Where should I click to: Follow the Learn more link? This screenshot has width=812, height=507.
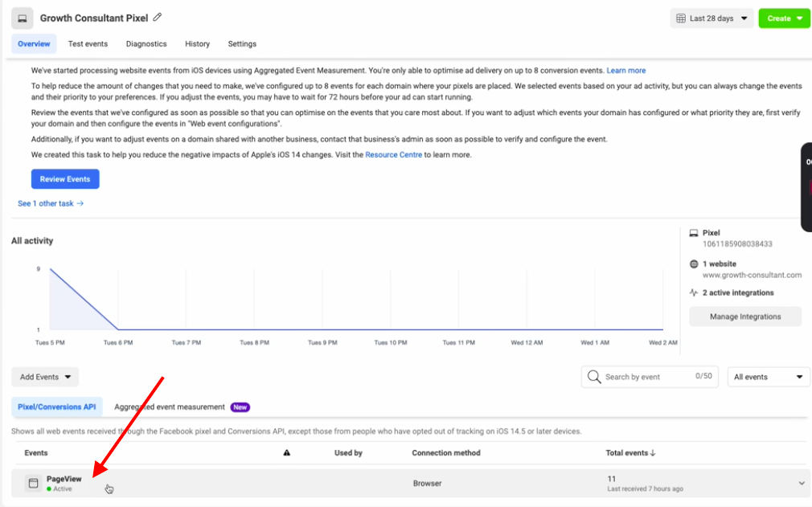tap(626, 71)
